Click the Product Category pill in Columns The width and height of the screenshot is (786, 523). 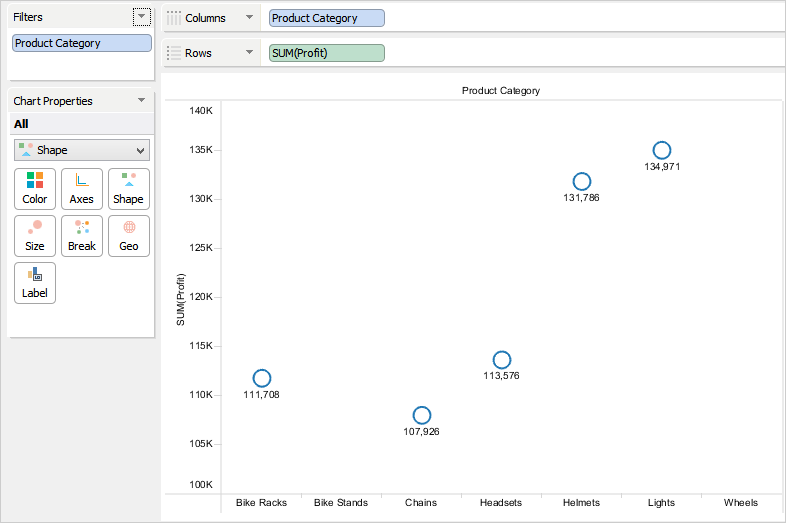coord(326,18)
